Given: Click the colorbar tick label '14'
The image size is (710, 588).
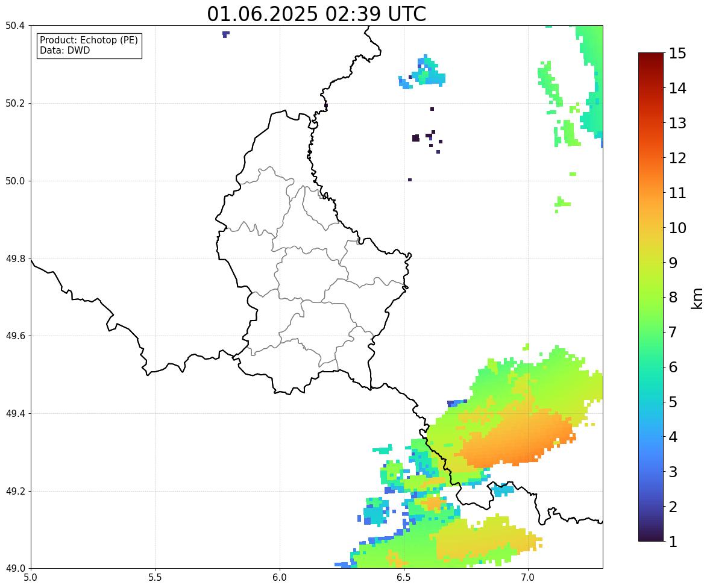Looking at the screenshot, I should coord(677,89).
